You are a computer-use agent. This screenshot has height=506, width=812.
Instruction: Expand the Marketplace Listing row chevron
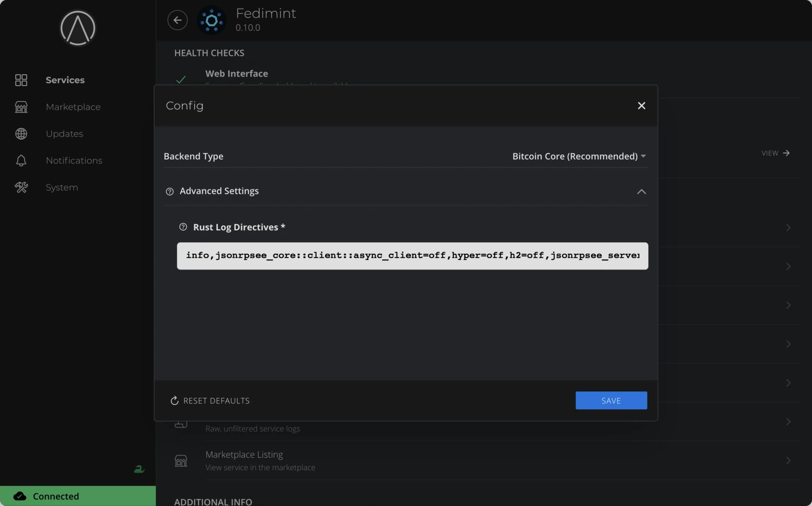click(x=787, y=460)
